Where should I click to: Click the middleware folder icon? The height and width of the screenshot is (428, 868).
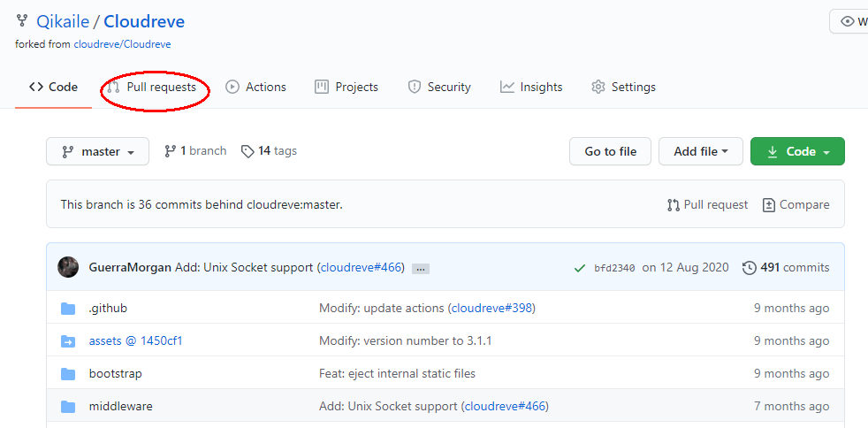[68, 407]
